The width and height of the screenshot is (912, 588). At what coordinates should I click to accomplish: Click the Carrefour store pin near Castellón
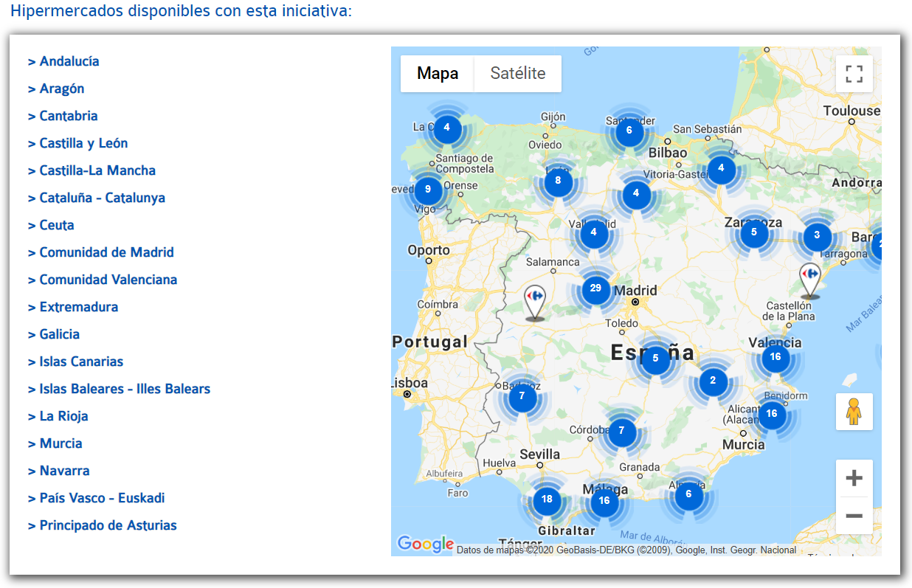(x=810, y=280)
